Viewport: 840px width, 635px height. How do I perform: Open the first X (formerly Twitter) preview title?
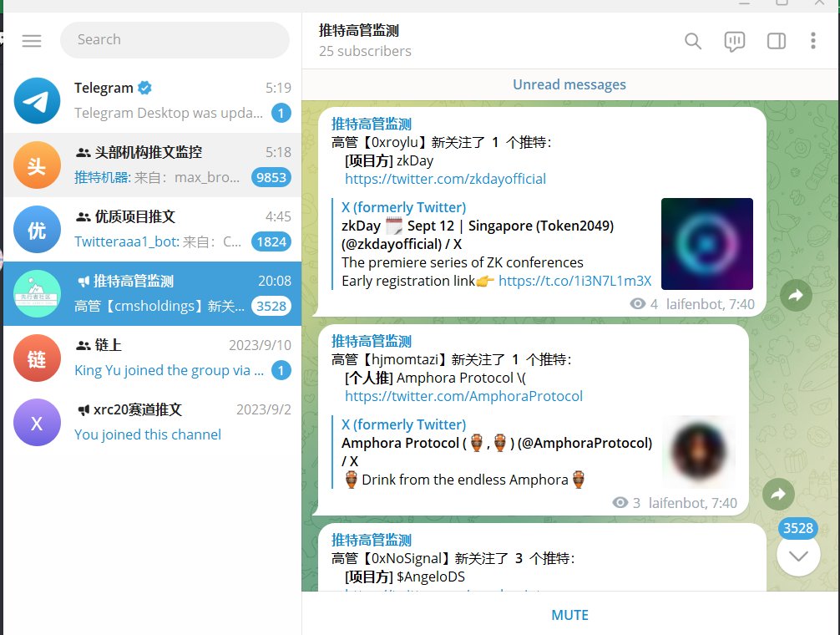[404, 207]
